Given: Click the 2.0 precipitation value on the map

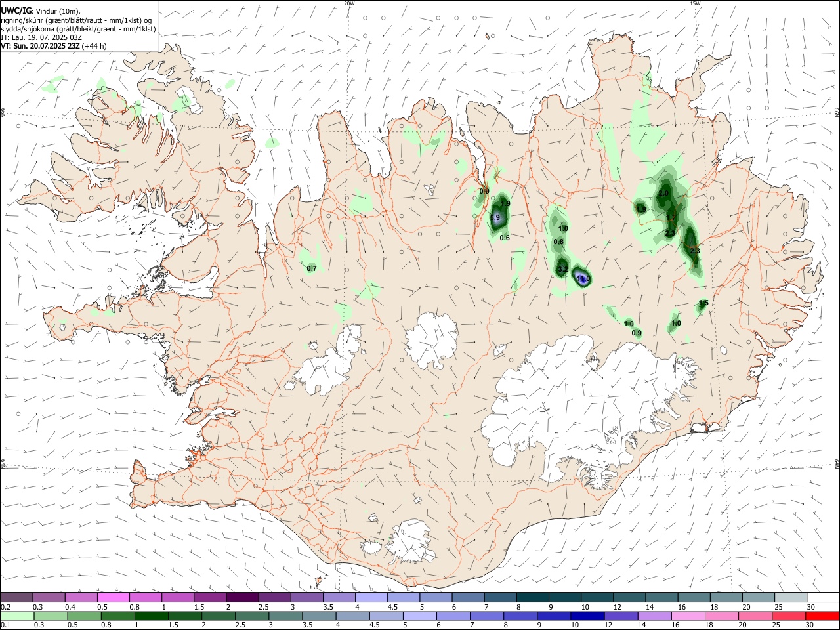Looking at the screenshot, I should pyautogui.click(x=663, y=194).
